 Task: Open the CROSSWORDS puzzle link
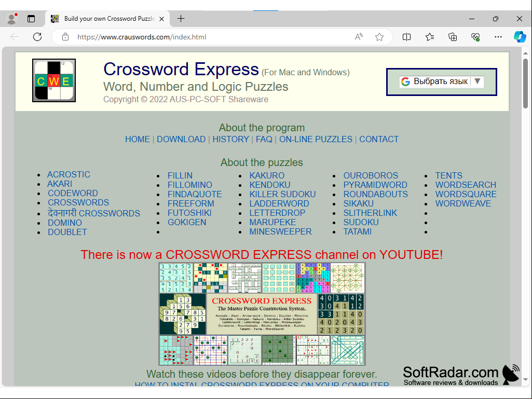point(78,202)
